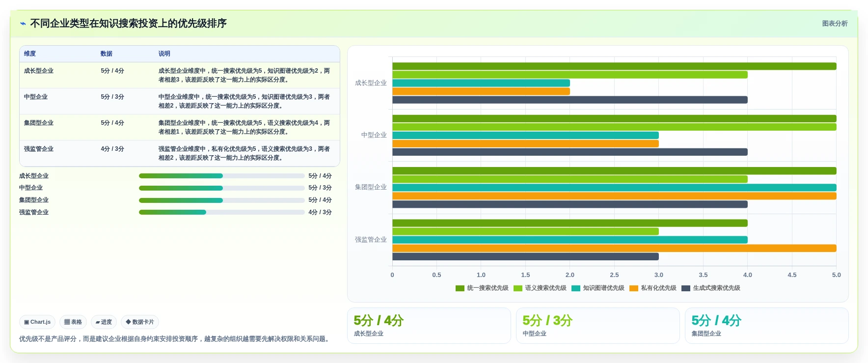Select 强监管企业 cell in the table

coord(39,149)
